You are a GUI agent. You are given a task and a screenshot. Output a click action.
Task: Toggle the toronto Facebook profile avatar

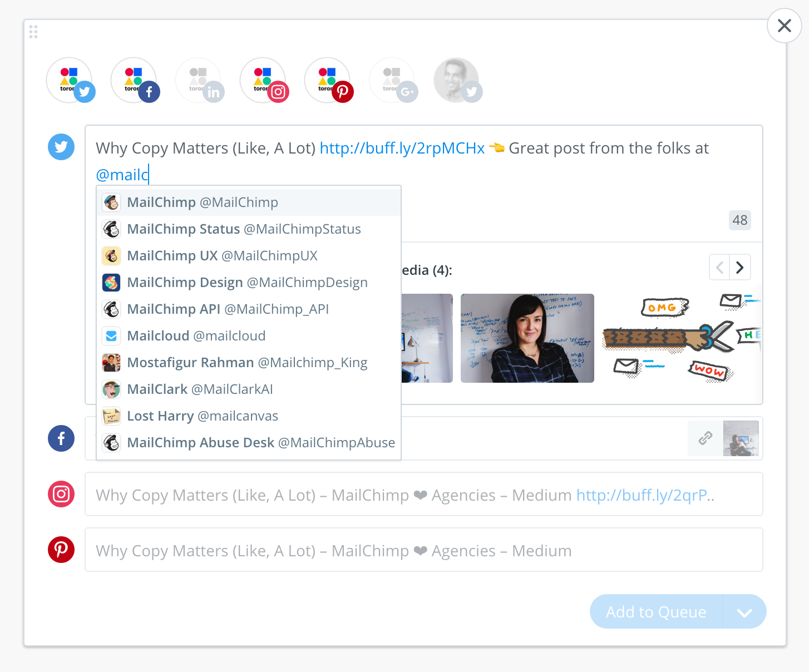(x=134, y=80)
